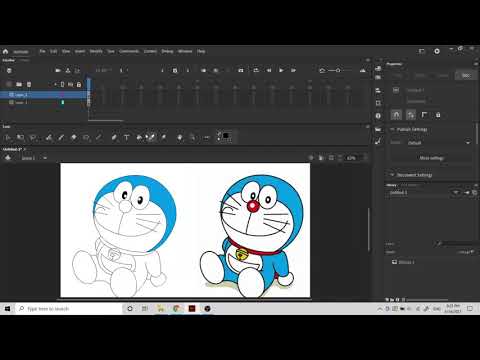Open Task View on the taskbar
This screenshot has height=360, width=480.
coord(145,309)
